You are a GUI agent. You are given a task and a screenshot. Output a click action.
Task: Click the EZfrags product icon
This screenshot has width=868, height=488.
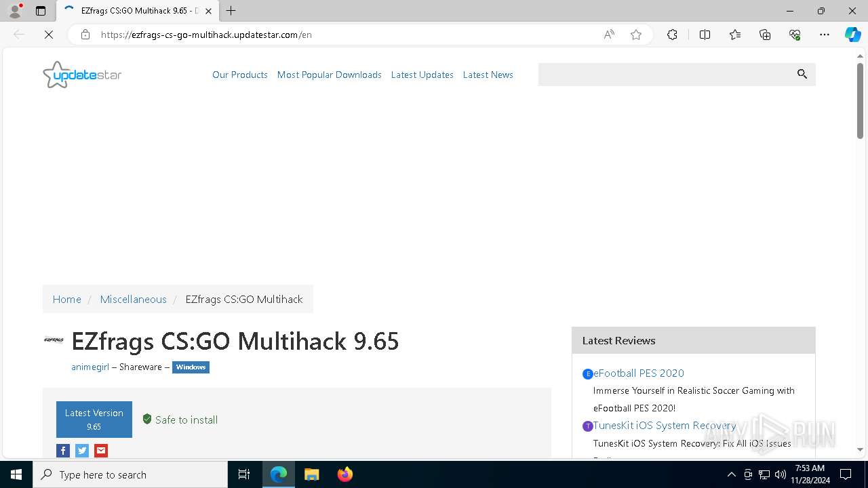54,340
